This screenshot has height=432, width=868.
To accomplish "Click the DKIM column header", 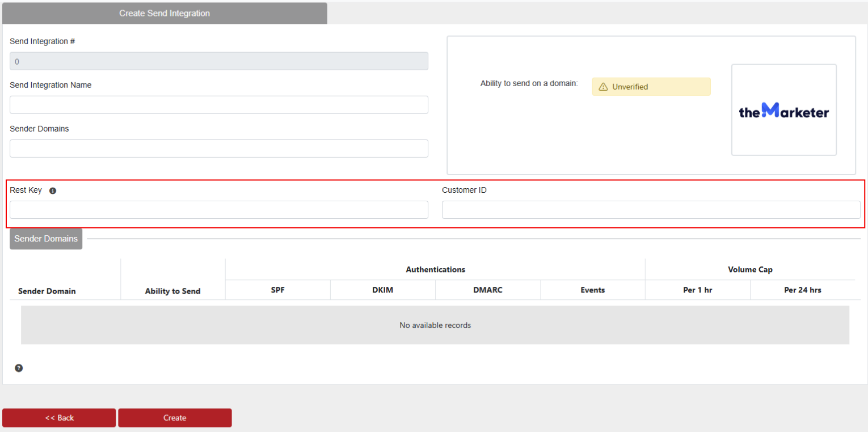I will (x=382, y=290).
